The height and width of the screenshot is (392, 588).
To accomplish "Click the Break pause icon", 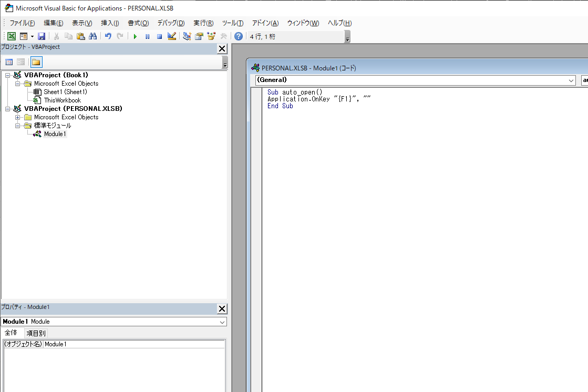I will 147,36.
